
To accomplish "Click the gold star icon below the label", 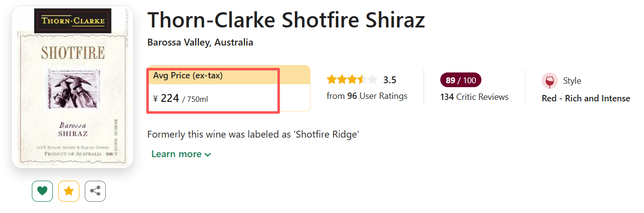I will (x=69, y=191).
